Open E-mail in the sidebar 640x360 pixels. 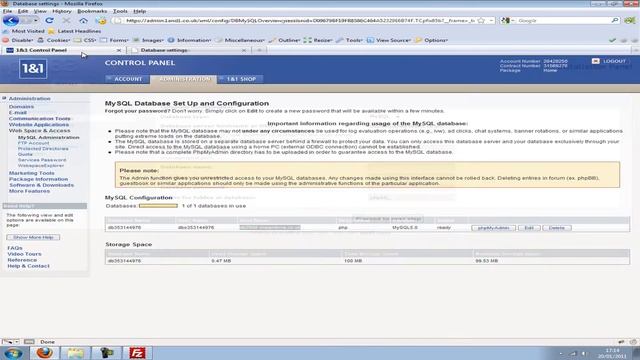pyautogui.click(x=18, y=113)
